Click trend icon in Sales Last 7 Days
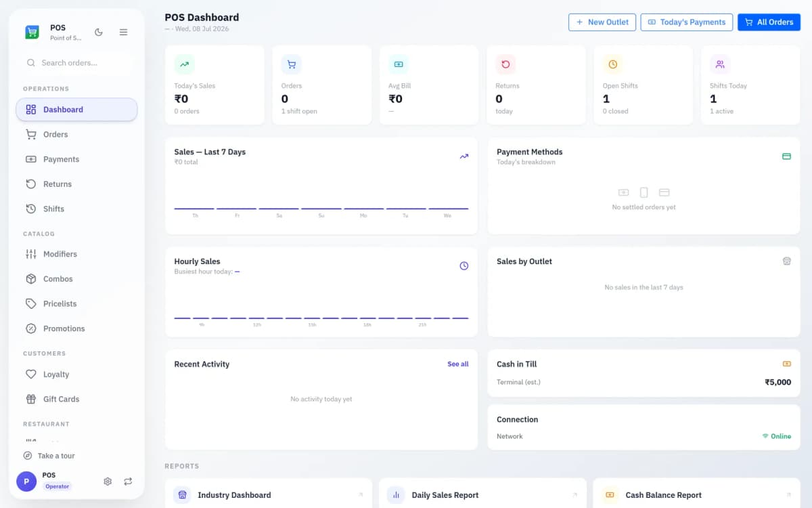 464,156
